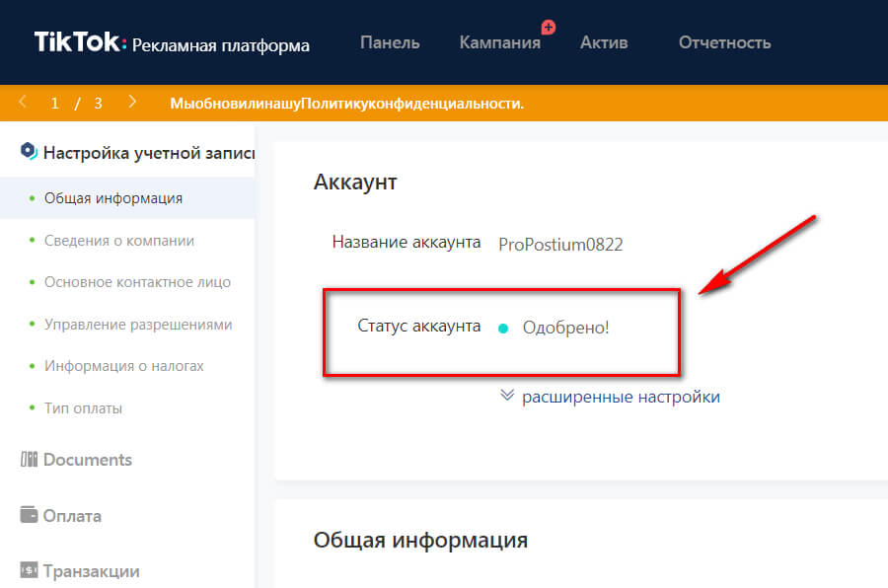Click the double-chevron icon before расширенные настройки
The width and height of the screenshot is (888, 588).
point(506,396)
